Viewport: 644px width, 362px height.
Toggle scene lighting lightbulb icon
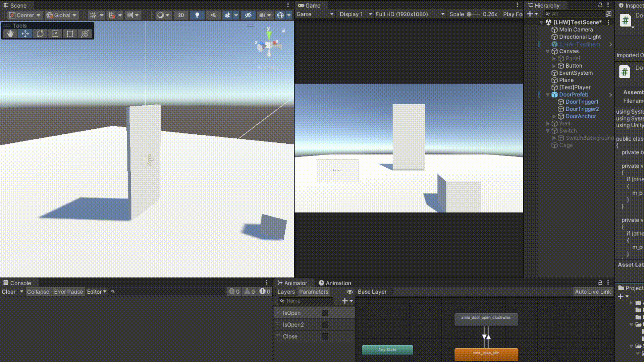(197, 15)
